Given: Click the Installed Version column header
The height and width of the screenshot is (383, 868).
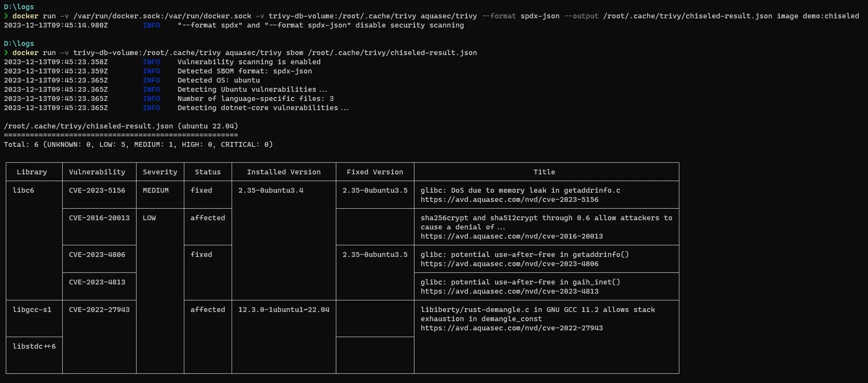Looking at the screenshot, I should 284,172.
